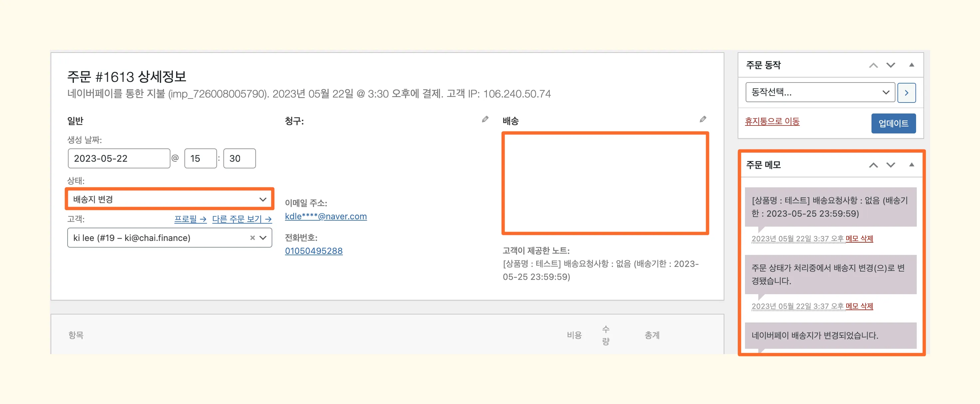Clear the selected customer ki lee with X

tap(252, 238)
